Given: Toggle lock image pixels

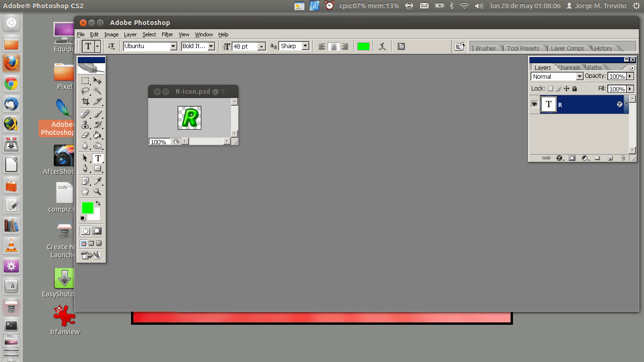Looking at the screenshot, I should click(558, 89).
